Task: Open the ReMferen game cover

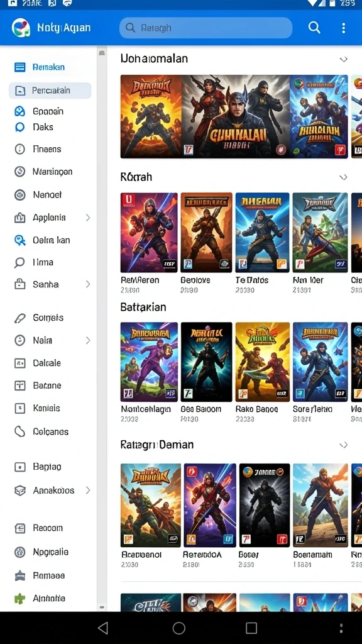Action: click(x=149, y=233)
